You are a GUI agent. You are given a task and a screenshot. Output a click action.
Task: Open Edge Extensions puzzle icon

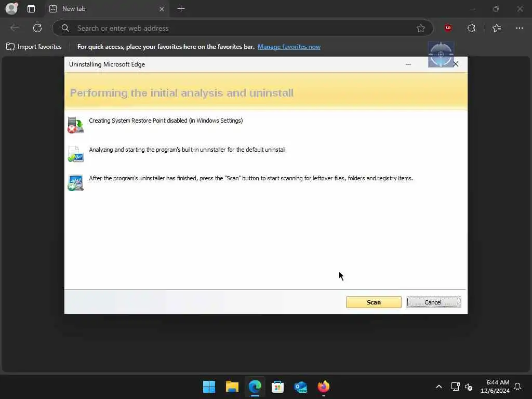[x=471, y=28]
